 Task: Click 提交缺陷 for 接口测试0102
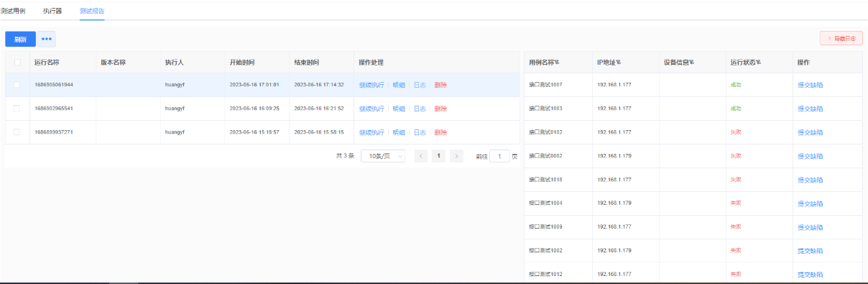[810, 132]
